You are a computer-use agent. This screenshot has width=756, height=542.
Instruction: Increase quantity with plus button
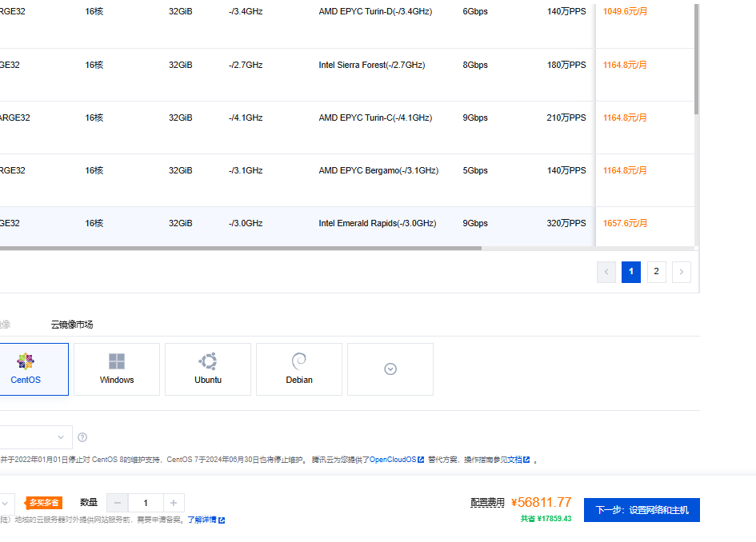click(174, 503)
